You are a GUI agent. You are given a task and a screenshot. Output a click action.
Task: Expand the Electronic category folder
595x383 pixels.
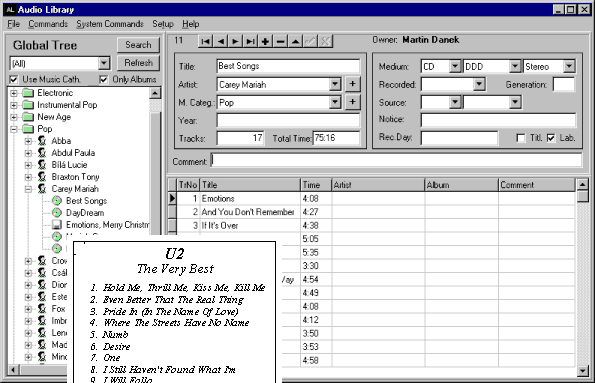tap(14, 93)
